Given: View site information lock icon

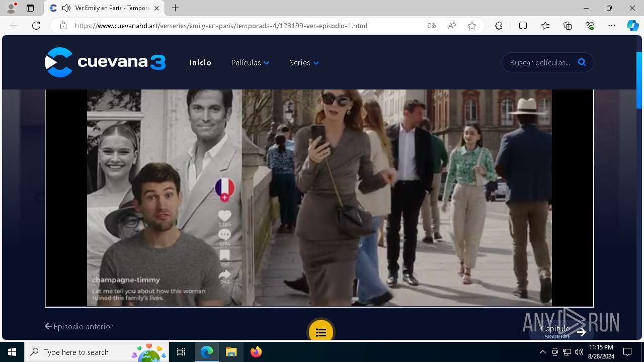Looking at the screenshot, I should tap(63, 26).
